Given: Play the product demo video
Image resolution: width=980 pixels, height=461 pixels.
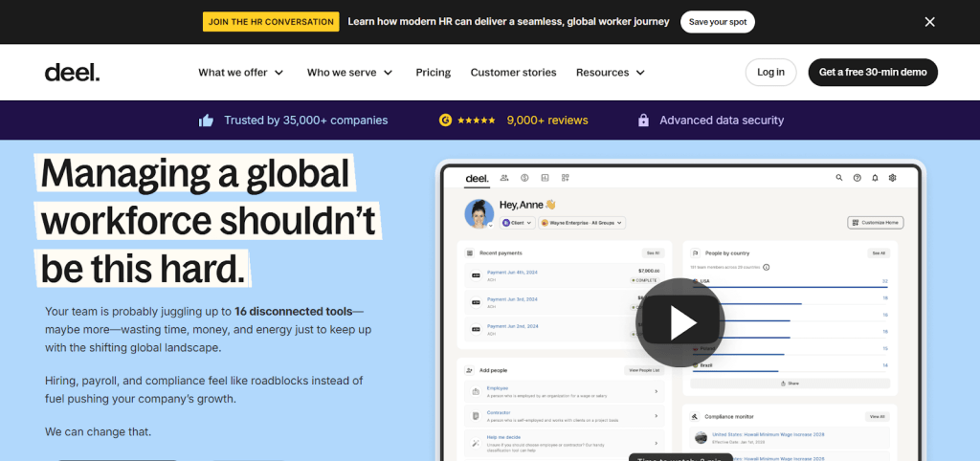Looking at the screenshot, I should tap(682, 322).
